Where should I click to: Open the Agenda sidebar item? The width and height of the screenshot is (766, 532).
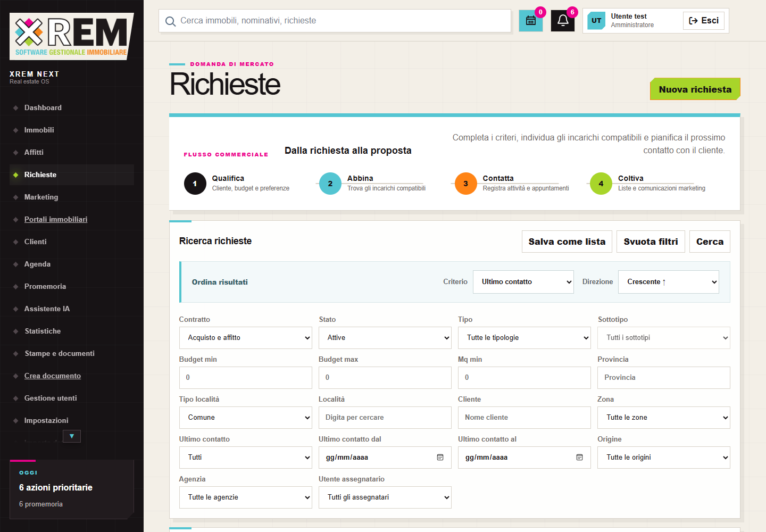coord(72,264)
